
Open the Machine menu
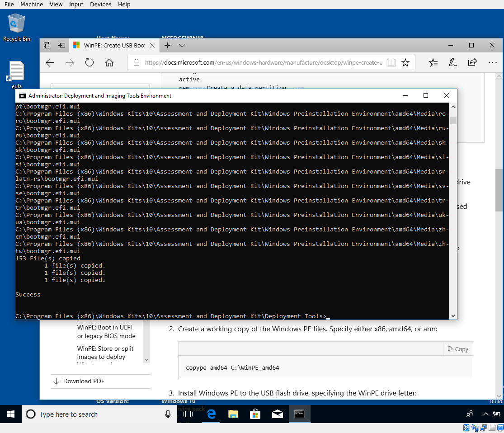click(32, 4)
